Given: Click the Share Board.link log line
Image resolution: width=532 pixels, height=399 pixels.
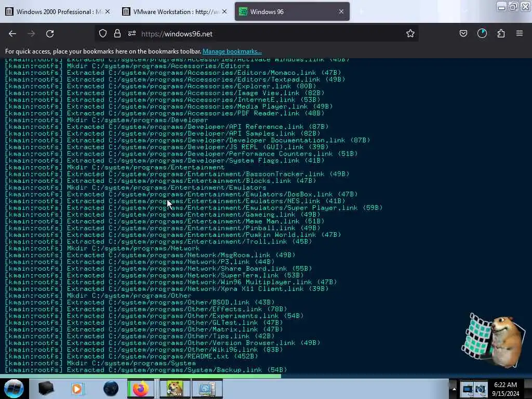Looking at the screenshot, I should [x=158, y=269].
